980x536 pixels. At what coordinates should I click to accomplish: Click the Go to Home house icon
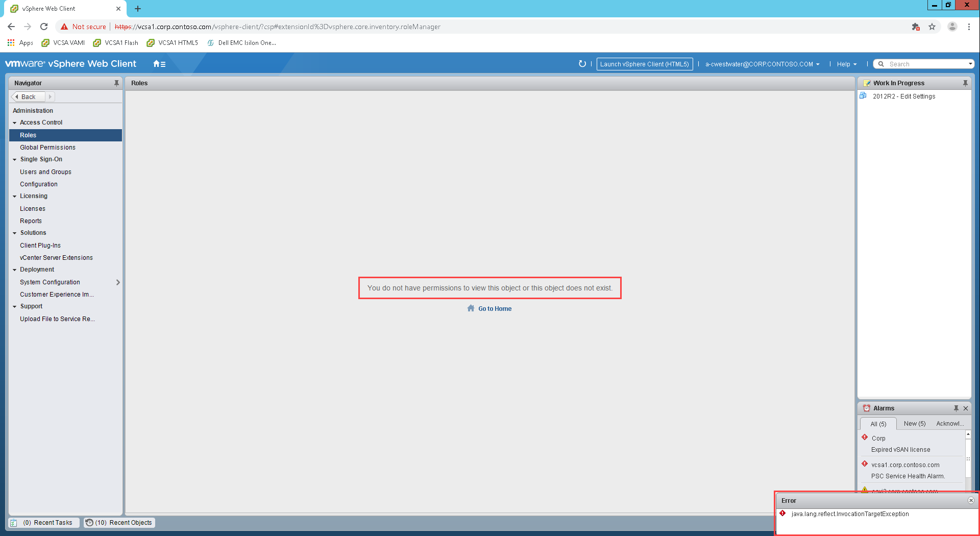(x=471, y=308)
